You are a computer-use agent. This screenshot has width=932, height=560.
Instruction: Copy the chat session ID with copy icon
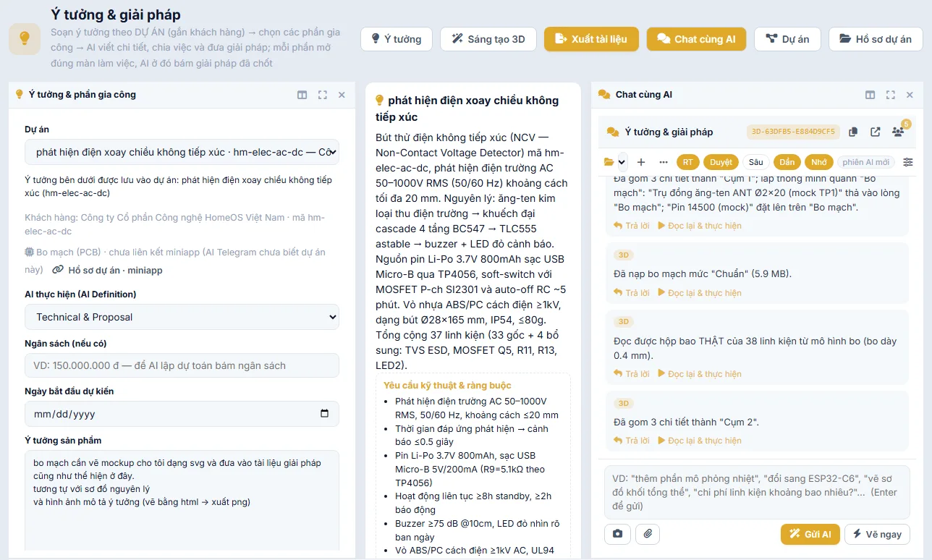[853, 132]
